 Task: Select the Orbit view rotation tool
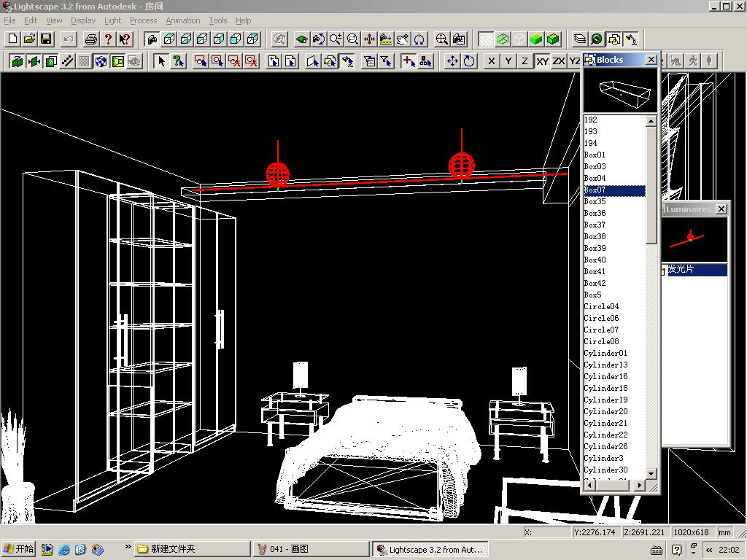(419, 39)
